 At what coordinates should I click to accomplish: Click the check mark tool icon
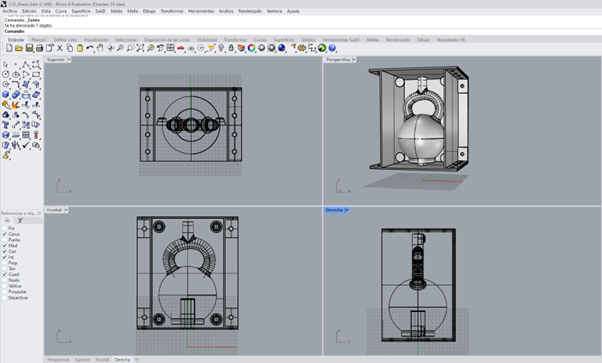pos(26,145)
